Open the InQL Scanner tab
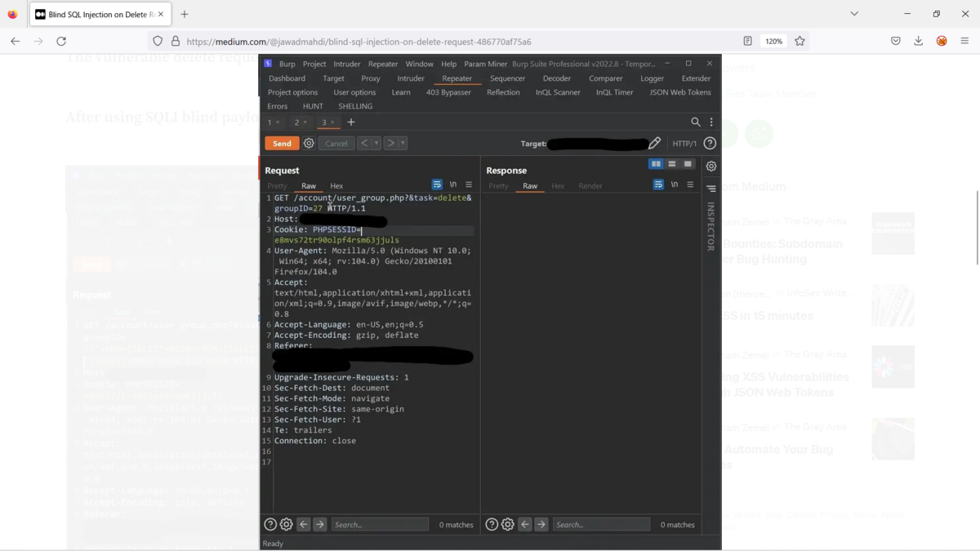 tap(558, 92)
